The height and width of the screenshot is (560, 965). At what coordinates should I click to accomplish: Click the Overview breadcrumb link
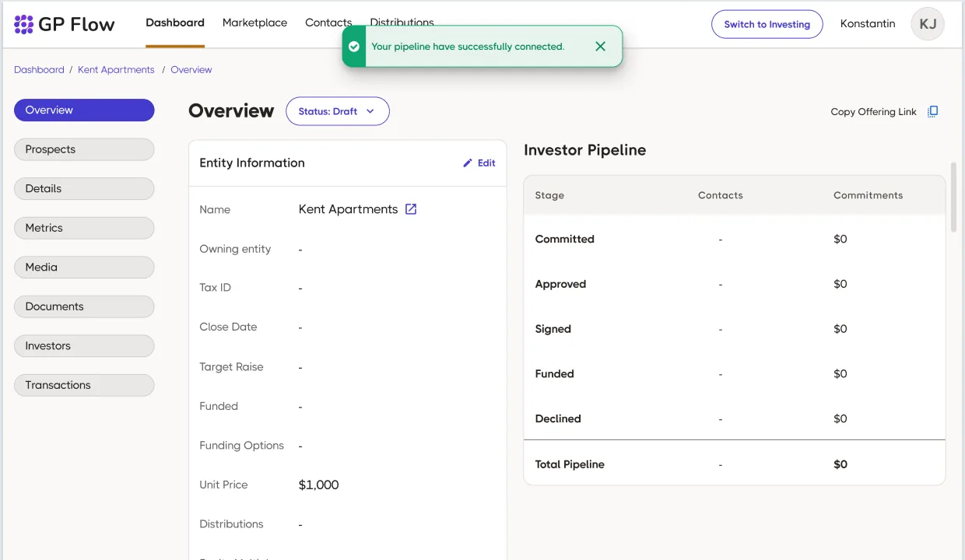[191, 70]
